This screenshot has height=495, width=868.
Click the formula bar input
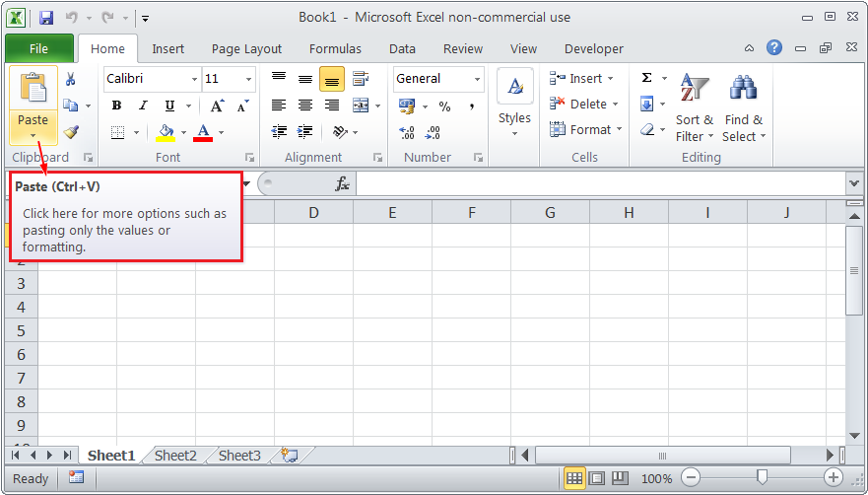(601, 184)
